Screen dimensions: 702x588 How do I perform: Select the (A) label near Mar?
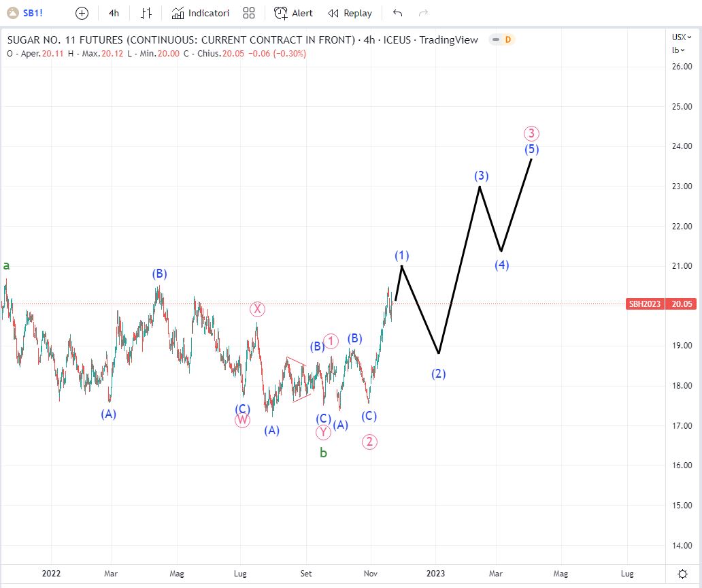coord(108,414)
